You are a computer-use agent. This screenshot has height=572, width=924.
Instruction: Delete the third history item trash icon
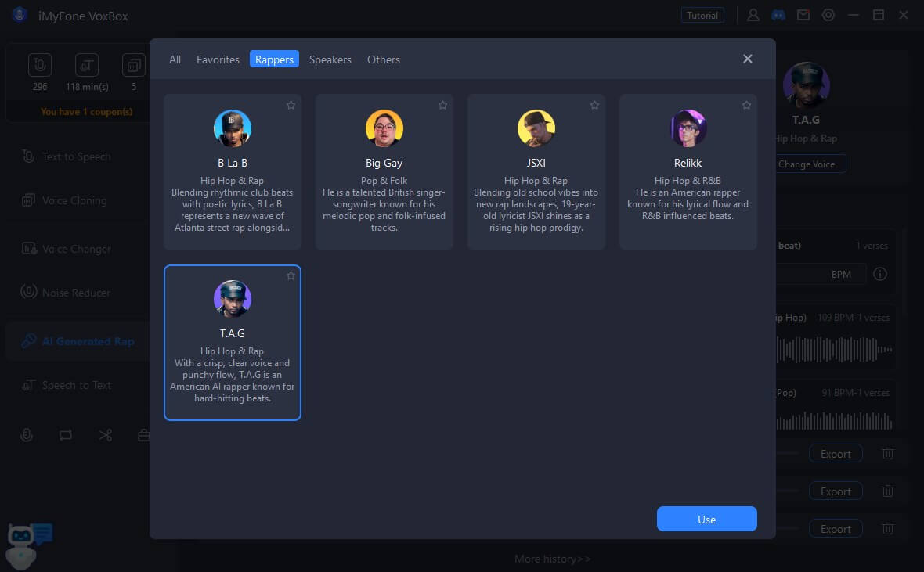[887, 528]
